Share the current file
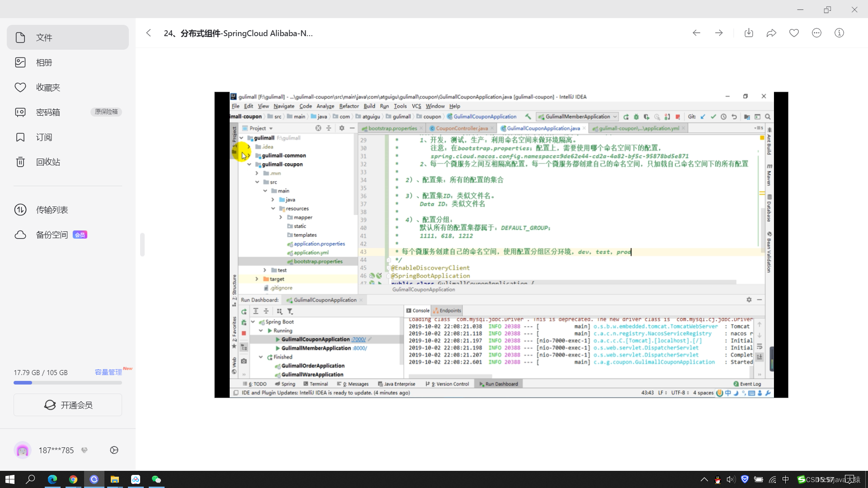 click(x=771, y=33)
